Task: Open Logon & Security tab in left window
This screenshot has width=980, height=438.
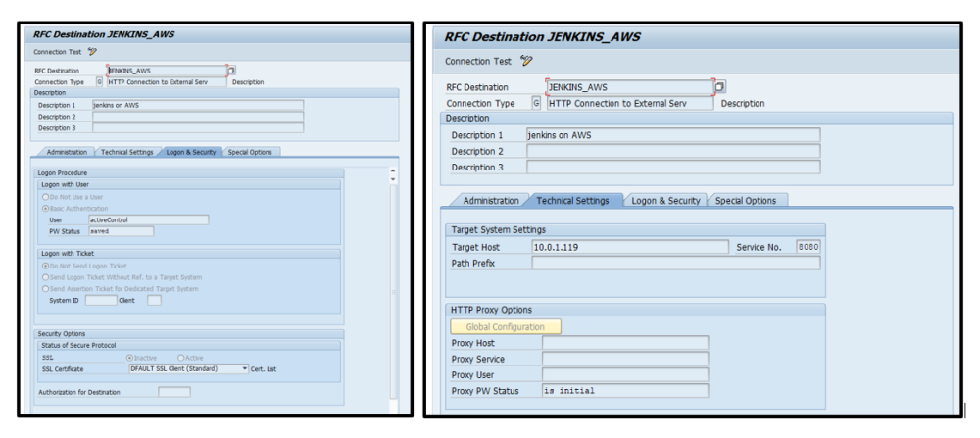Action: tap(191, 152)
